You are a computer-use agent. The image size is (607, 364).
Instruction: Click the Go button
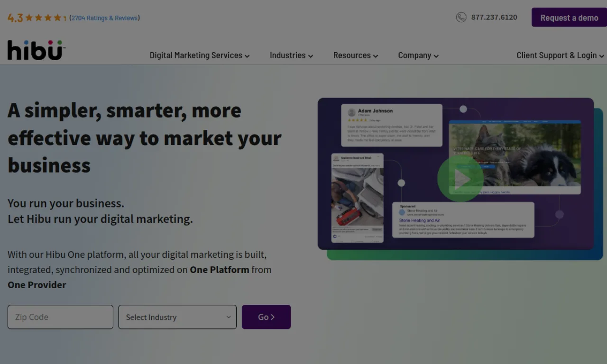[x=266, y=317]
